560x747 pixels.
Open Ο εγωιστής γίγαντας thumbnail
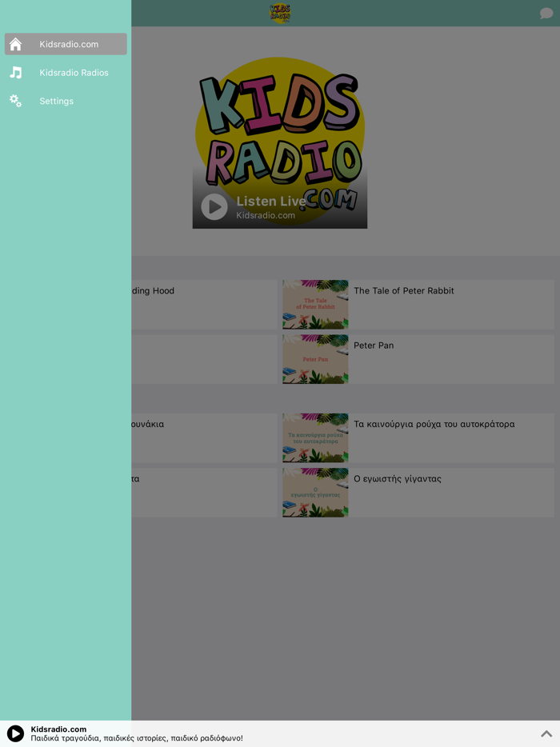pos(315,493)
